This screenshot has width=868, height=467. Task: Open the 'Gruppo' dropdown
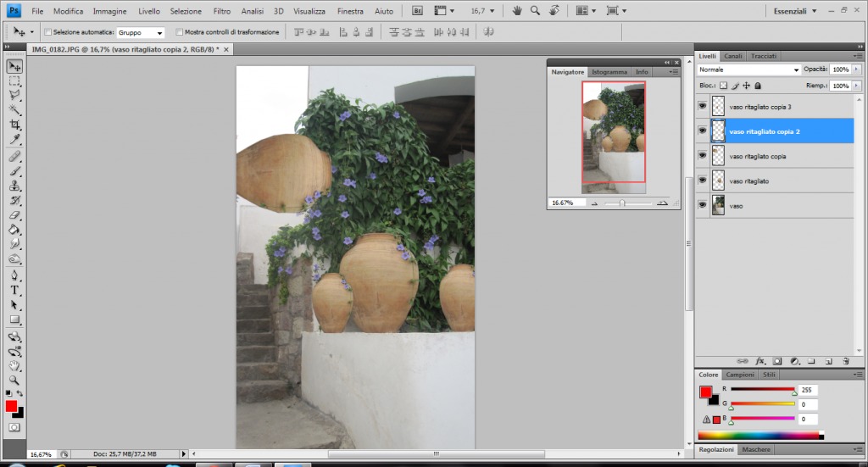pos(141,32)
